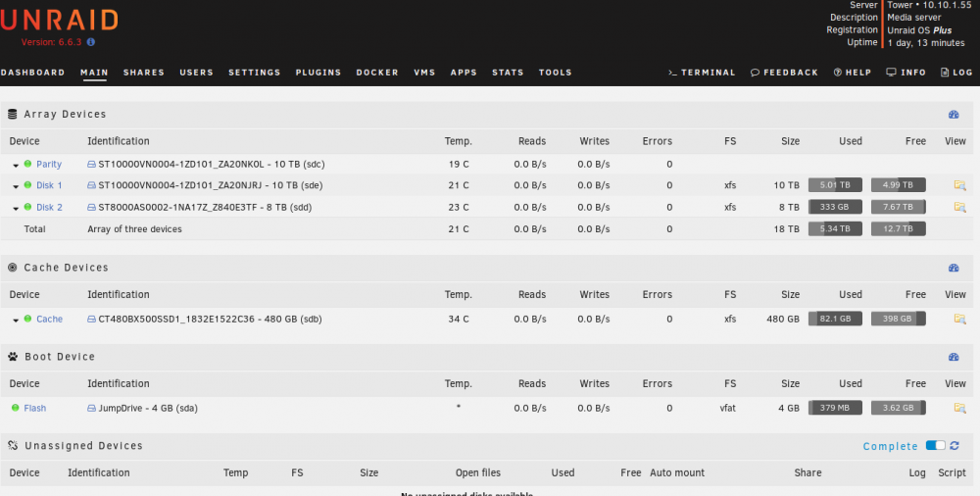Click the Cache SSD identification icon

pos(91,319)
